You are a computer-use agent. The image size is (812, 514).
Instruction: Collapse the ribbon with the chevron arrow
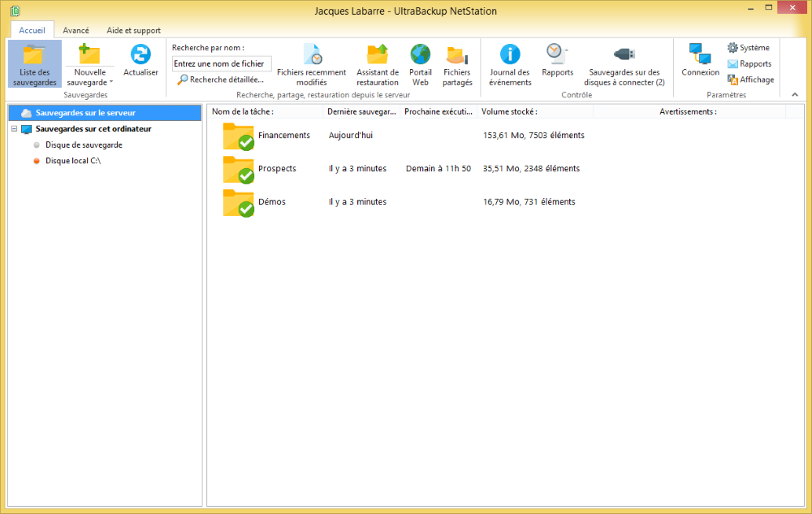tap(794, 95)
